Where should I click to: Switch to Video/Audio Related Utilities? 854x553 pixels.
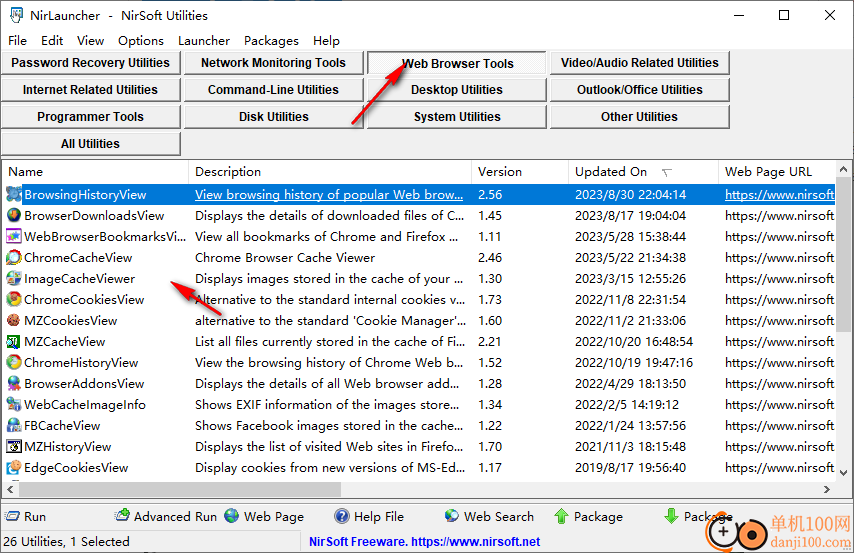click(639, 63)
